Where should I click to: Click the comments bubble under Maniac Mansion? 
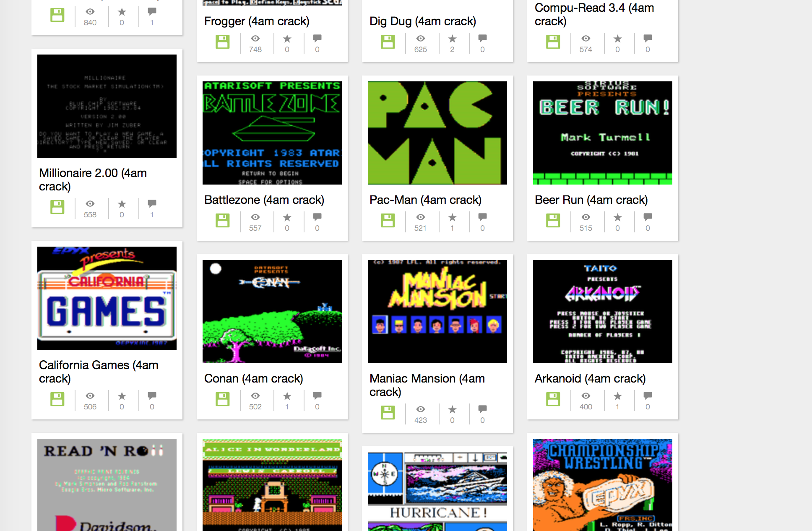pyautogui.click(x=482, y=409)
